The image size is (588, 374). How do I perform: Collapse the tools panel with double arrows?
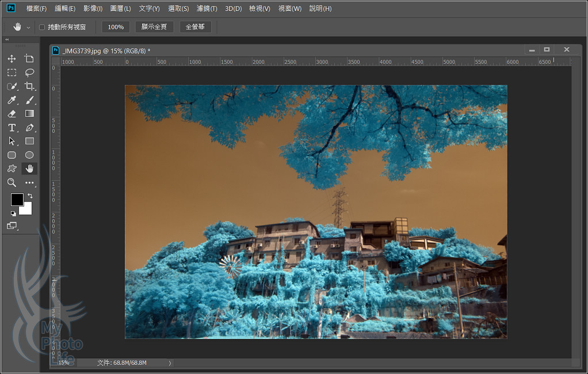click(x=7, y=40)
